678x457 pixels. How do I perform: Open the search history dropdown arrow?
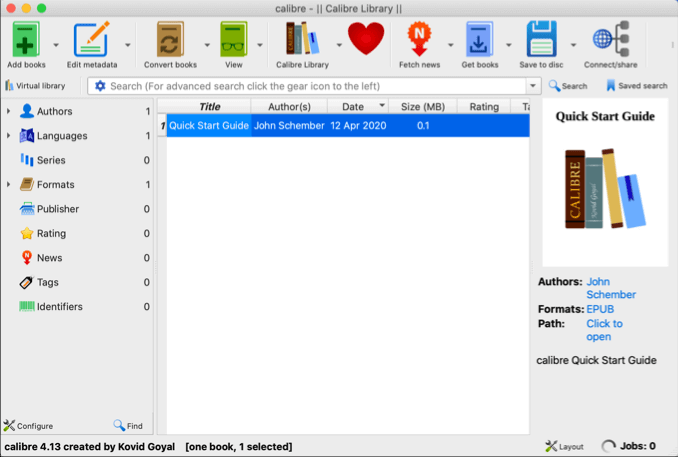click(x=533, y=87)
